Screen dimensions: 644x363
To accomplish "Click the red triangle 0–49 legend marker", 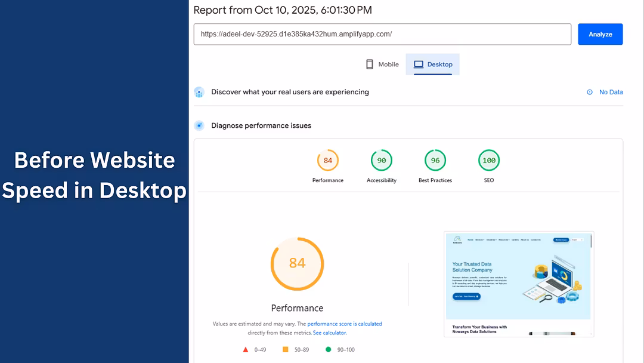I will 245,350.
